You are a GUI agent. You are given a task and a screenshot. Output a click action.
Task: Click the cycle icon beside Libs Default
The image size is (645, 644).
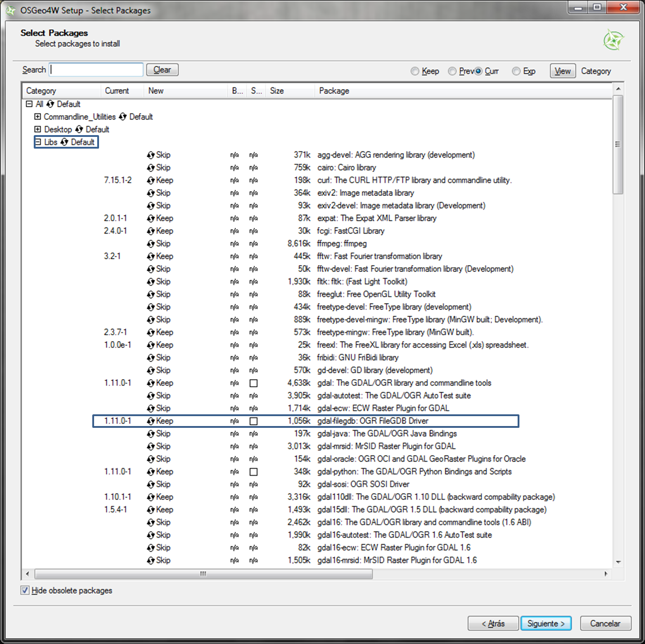(x=64, y=142)
